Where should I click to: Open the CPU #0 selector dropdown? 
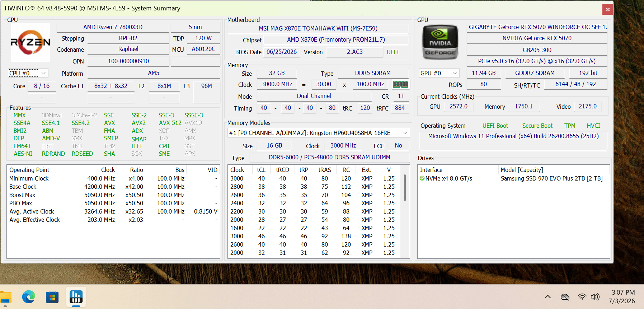[28, 73]
